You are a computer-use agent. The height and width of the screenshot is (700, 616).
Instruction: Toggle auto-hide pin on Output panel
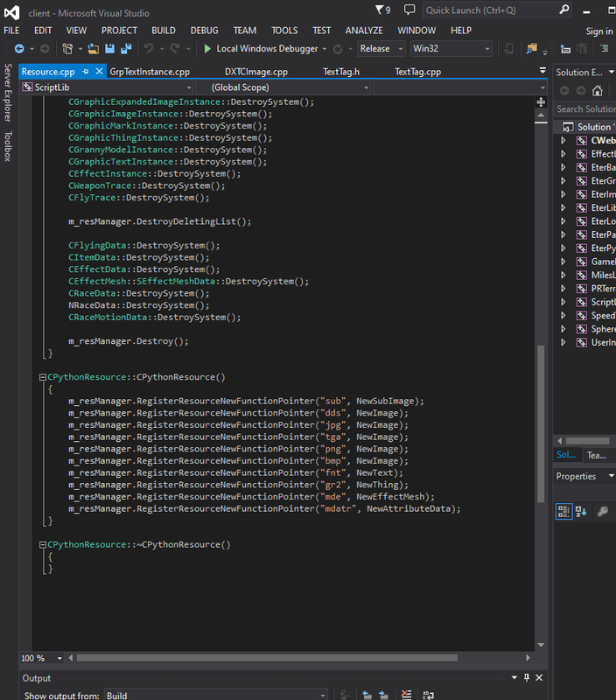point(527,677)
